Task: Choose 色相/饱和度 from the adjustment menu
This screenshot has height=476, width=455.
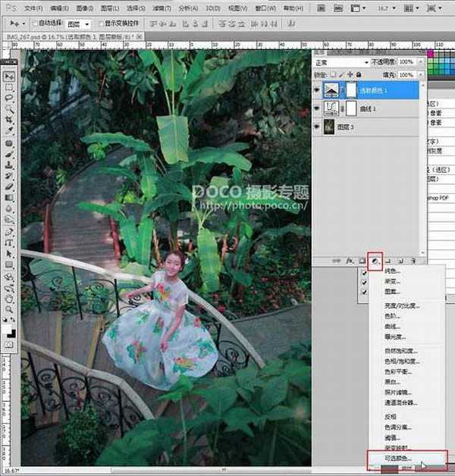Action: tap(402, 361)
